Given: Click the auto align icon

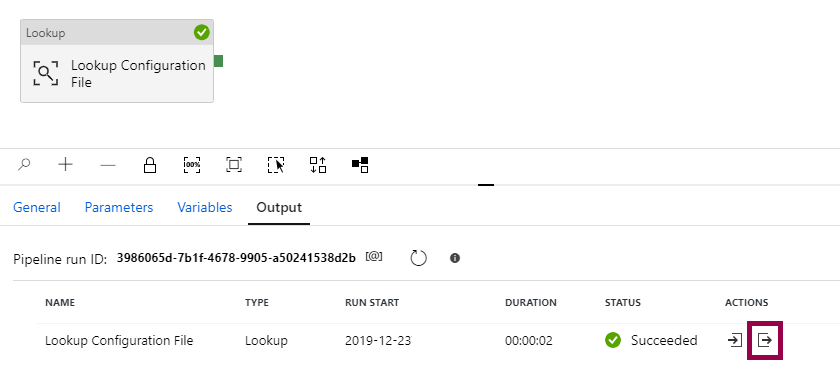Looking at the screenshot, I should pos(318,165).
